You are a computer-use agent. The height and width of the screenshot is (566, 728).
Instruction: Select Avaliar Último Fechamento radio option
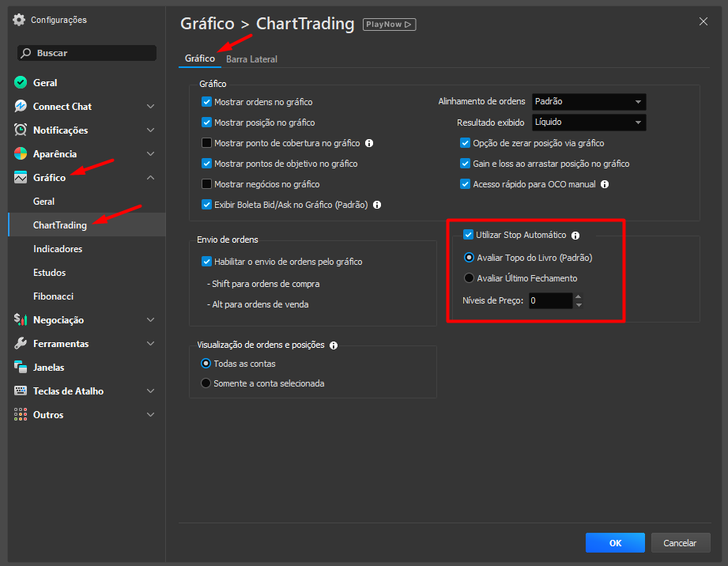(470, 278)
